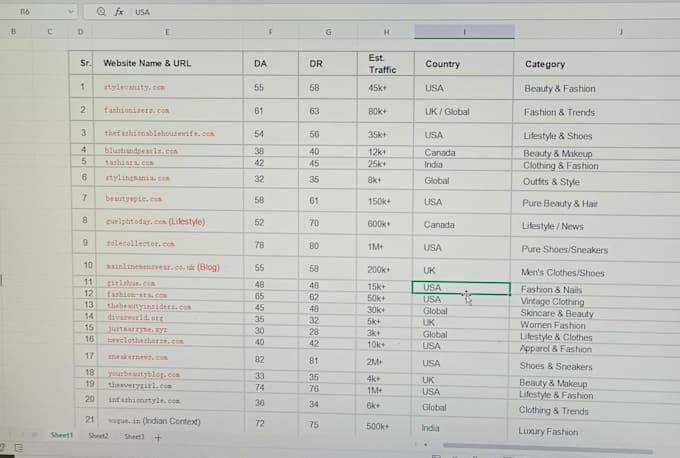Select the Men's Clothes/Shoes cell
The height and width of the screenshot is (458, 680).
click(594, 273)
